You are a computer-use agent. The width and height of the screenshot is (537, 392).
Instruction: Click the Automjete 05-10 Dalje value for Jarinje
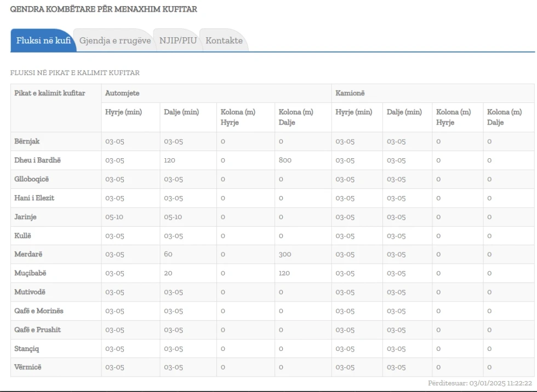pyautogui.click(x=173, y=217)
